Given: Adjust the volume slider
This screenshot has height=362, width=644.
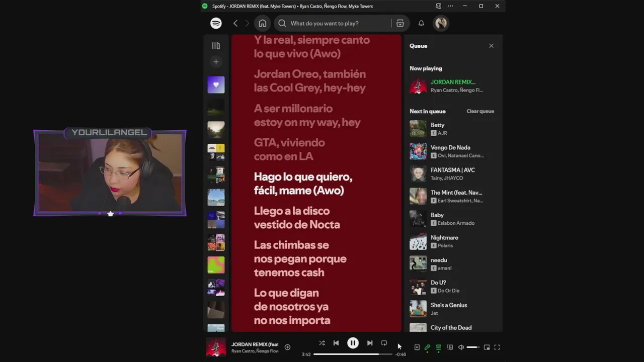Looking at the screenshot, I should [x=473, y=347].
